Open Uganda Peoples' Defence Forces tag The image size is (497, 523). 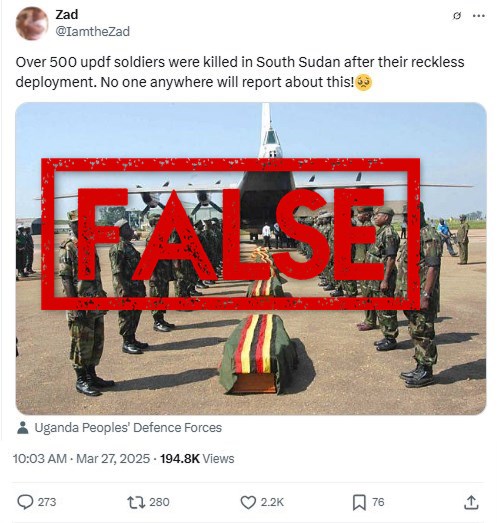click(128, 428)
